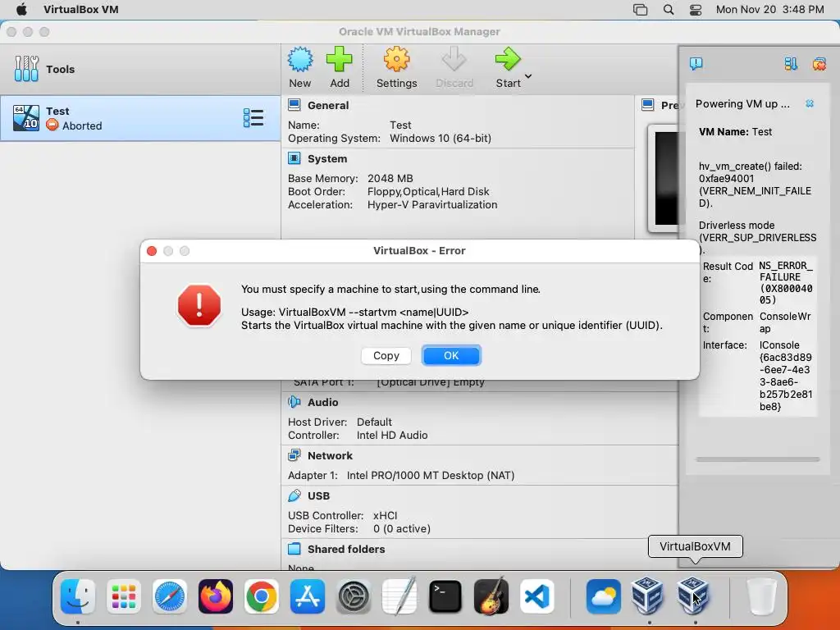Launch Firefox from the Dock
Screen dimensions: 840x630
216,596
